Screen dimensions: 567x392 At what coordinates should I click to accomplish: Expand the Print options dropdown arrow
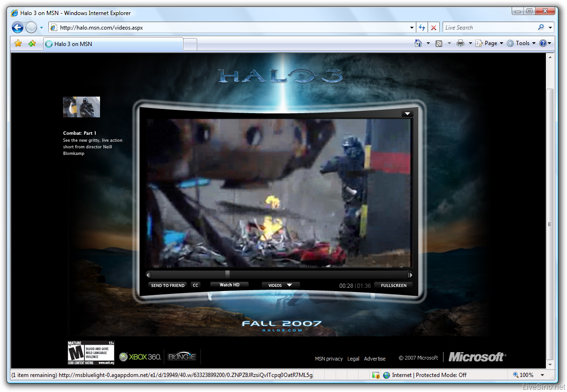click(470, 43)
